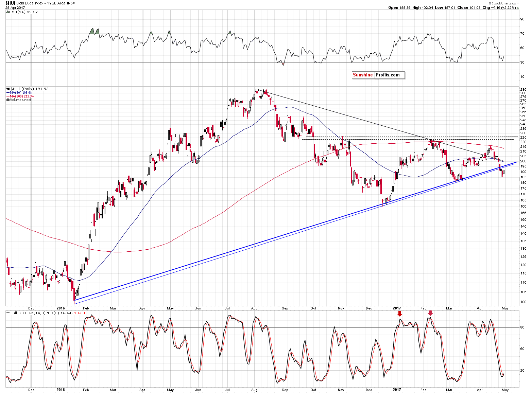Click the RSI axis value 70

pos(522,34)
